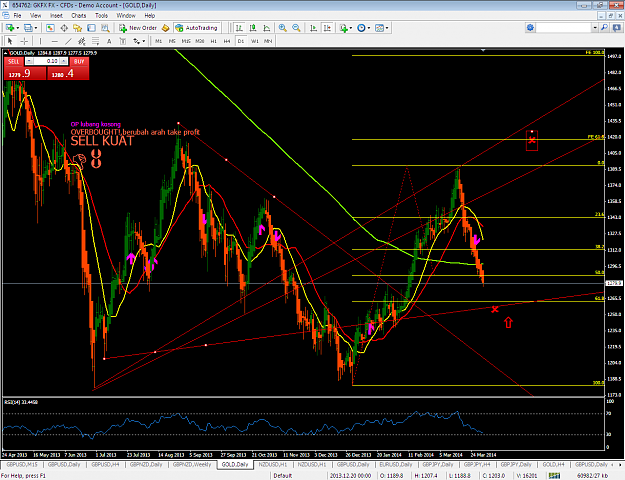
Task: Open the View menu
Action: coord(35,16)
